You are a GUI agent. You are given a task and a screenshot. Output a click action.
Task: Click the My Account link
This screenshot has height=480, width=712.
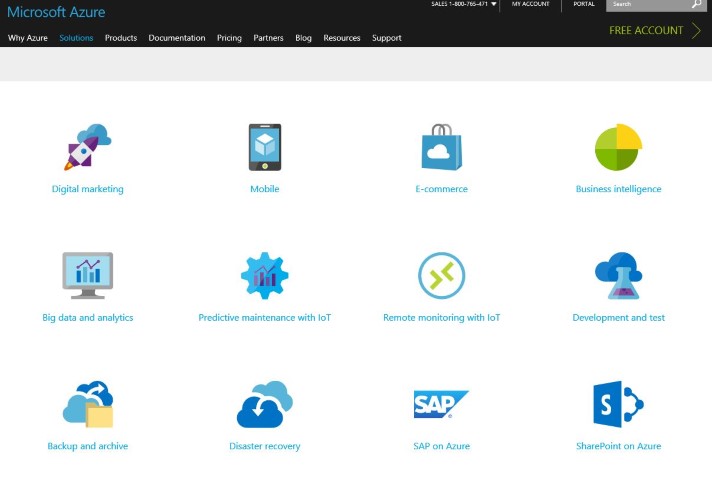click(530, 4)
